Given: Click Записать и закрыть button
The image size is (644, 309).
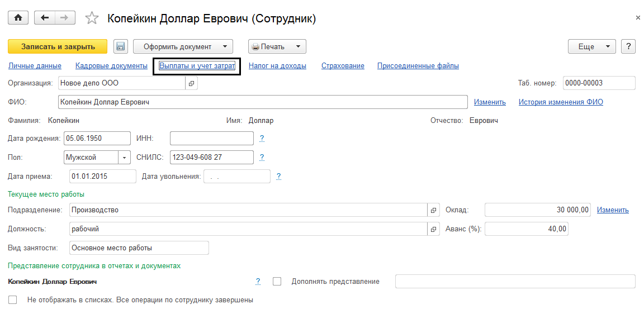Looking at the screenshot, I should point(58,46).
